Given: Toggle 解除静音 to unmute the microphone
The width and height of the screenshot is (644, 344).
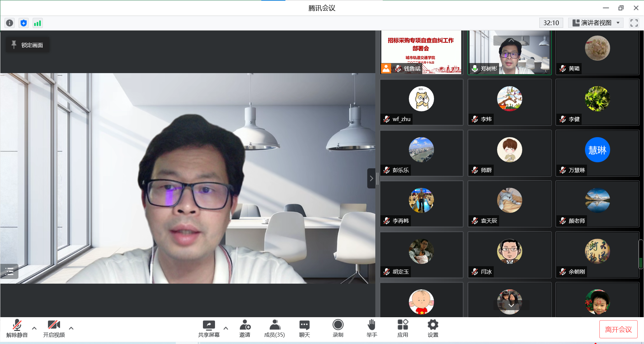Looking at the screenshot, I should pos(17,328).
